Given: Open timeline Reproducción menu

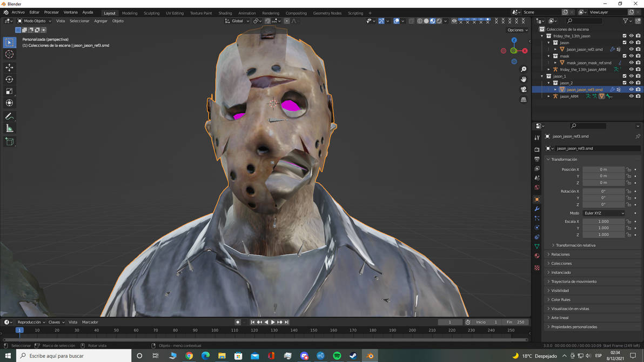Looking at the screenshot, I should coord(31,322).
